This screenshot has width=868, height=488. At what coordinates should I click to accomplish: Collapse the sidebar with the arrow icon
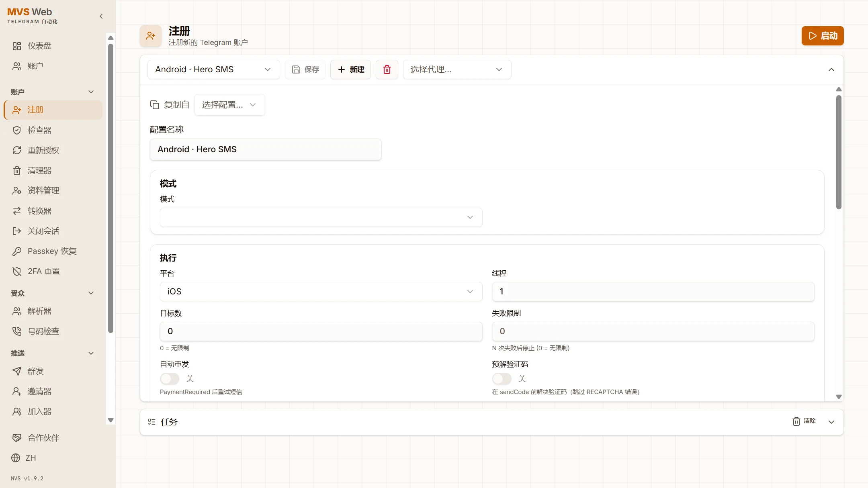[x=101, y=16]
